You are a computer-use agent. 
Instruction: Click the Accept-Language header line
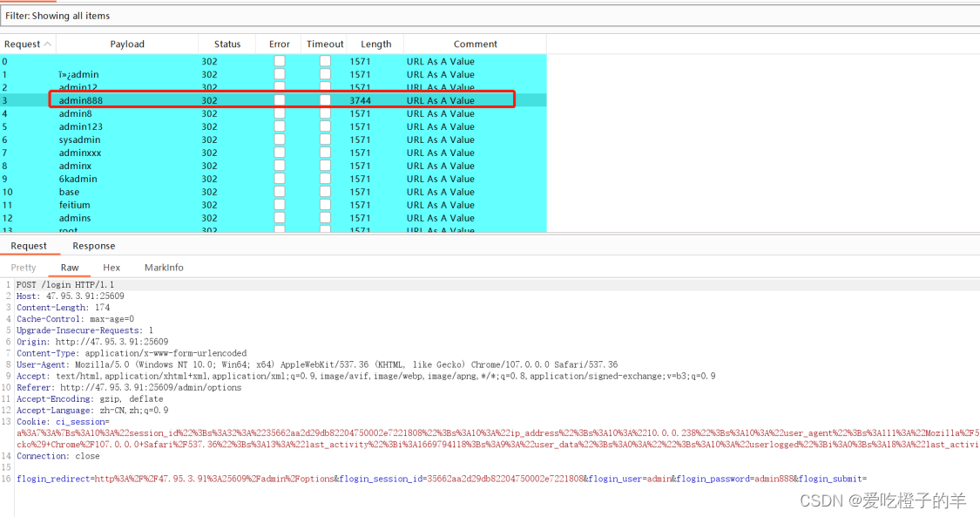click(x=92, y=410)
